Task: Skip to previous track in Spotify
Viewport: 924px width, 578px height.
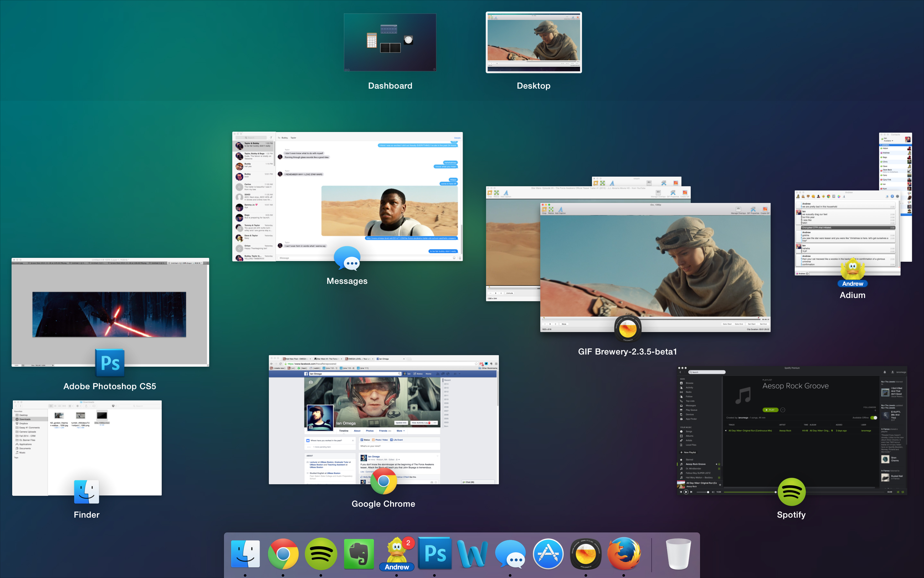Action: [681, 492]
